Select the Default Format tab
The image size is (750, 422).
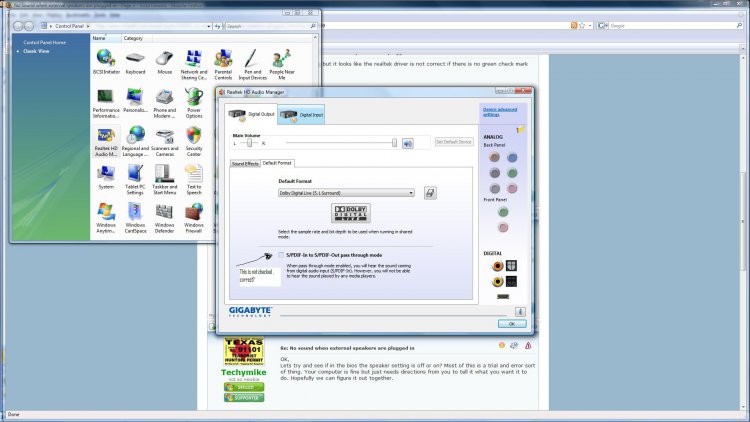tap(277, 163)
